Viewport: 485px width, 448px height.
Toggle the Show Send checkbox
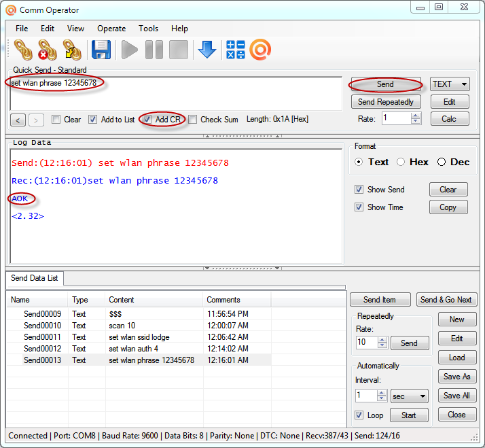[359, 189]
